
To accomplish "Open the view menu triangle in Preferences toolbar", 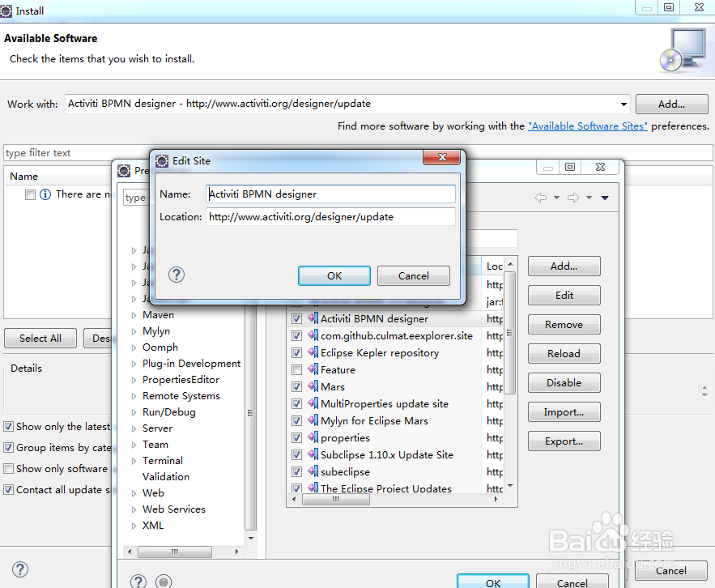I will coord(605,197).
